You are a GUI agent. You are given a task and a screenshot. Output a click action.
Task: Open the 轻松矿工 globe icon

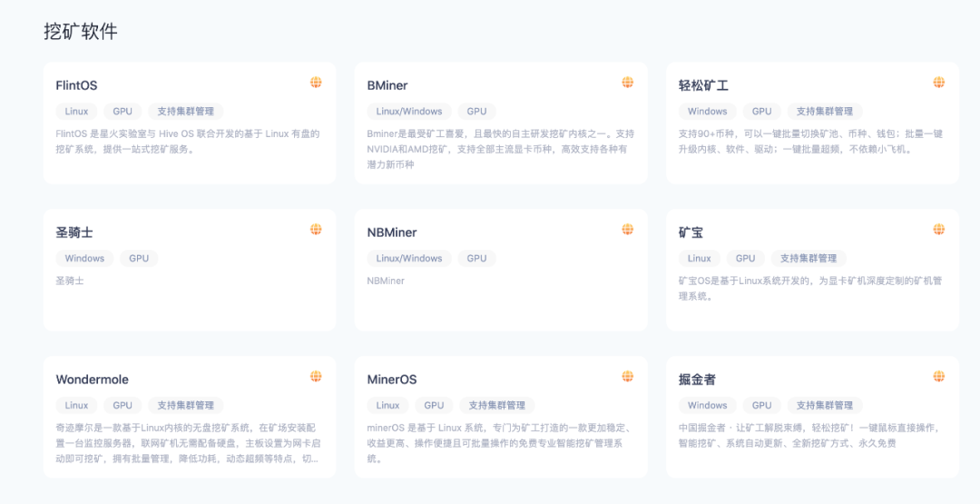tap(939, 82)
